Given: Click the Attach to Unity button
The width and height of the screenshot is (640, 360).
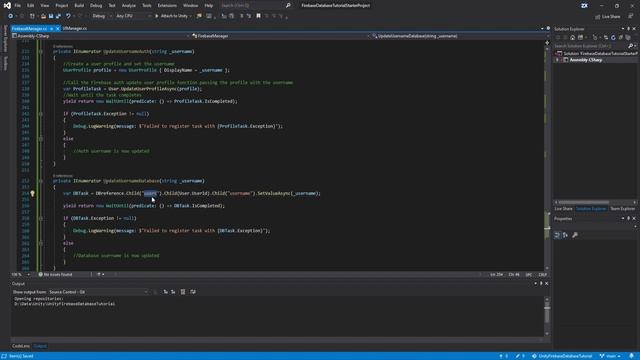Looking at the screenshot, I should coord(173,16).
